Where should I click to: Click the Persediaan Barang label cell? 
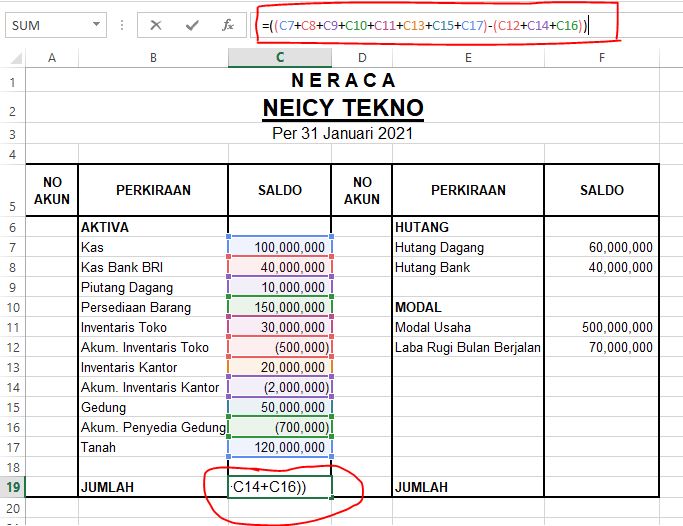coord(153,307)
